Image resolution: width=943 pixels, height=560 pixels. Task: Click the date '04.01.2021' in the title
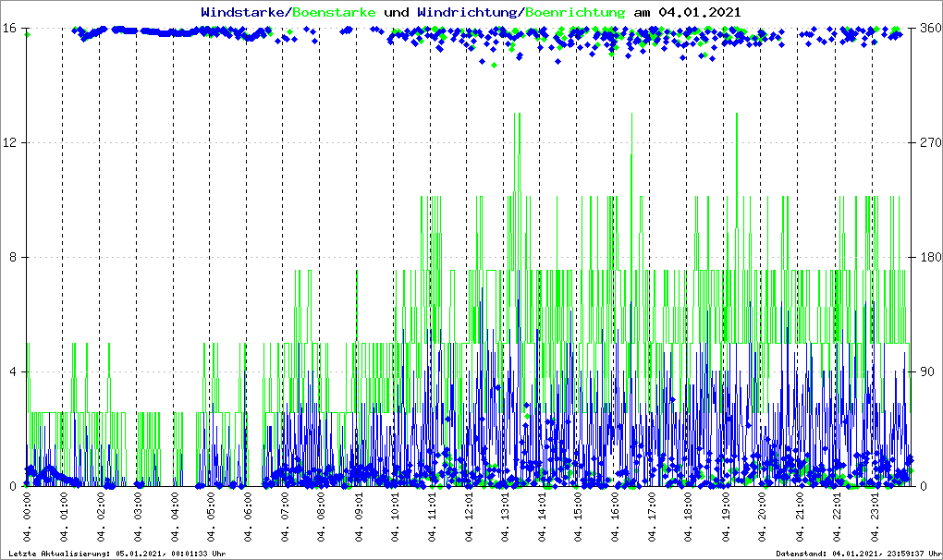(700, 12)
